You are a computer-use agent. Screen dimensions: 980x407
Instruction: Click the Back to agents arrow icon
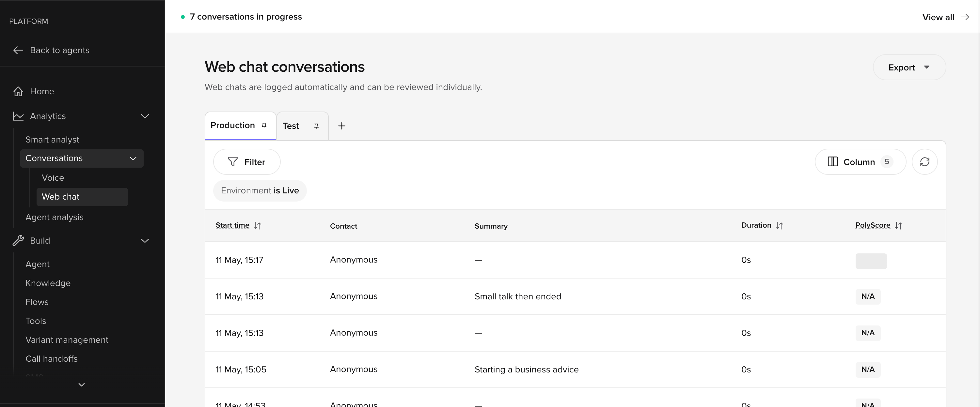(18, 50)
